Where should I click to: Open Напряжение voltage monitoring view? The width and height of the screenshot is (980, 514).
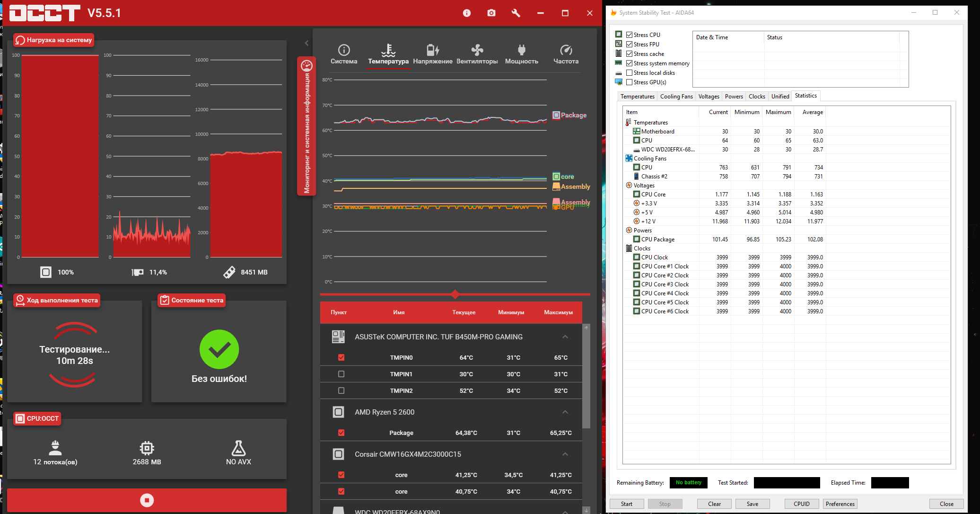[432, 54]
